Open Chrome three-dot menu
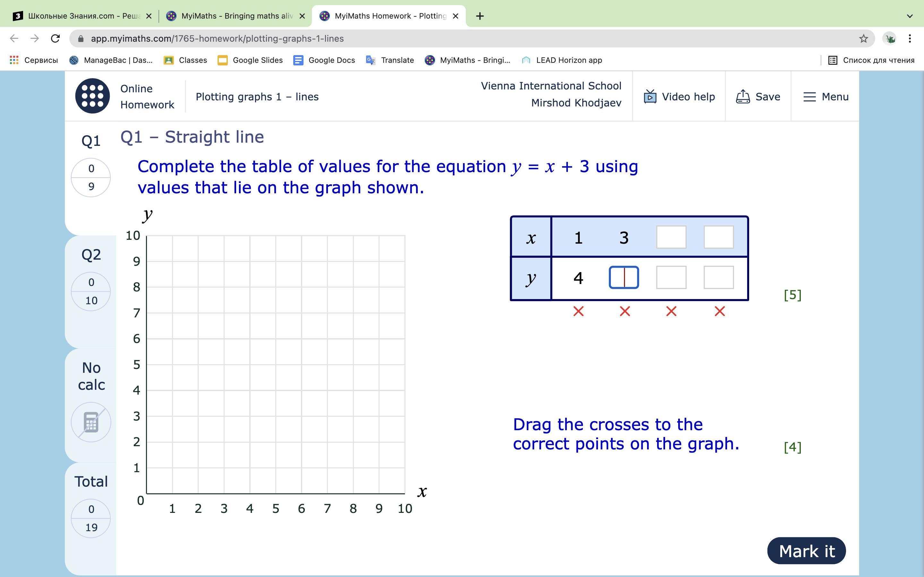924x577 pixels. click(910, 38)
